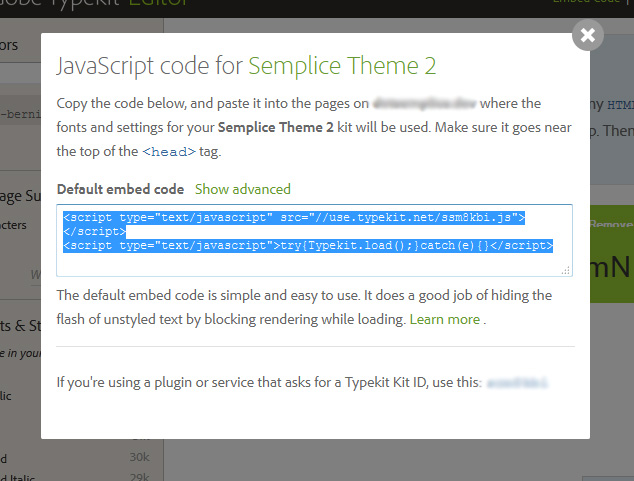Close the JavaScript code dialog
Screen dimensions: 634x481
point(587,36)
